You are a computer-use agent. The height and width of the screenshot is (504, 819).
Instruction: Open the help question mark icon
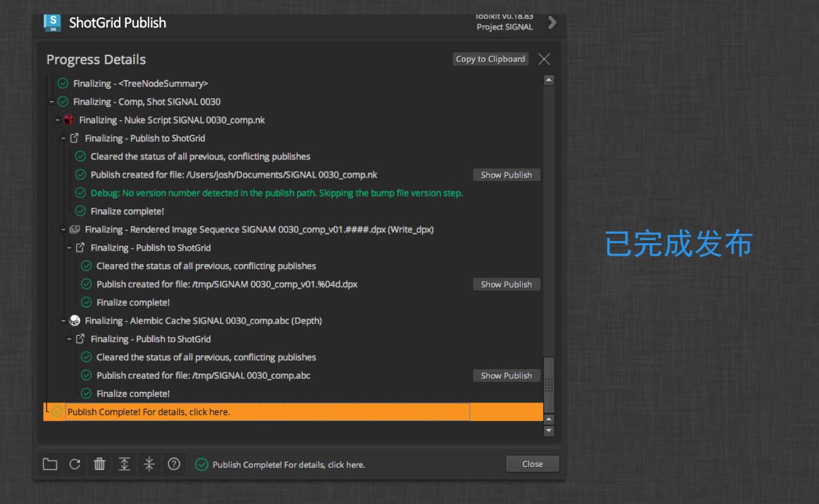click(174, 464)
